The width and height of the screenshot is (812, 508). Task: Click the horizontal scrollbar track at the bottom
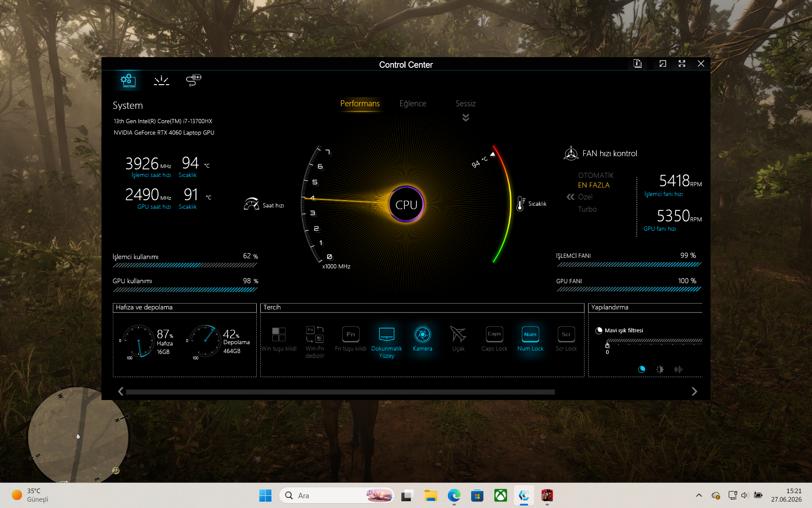coord(340,392)
